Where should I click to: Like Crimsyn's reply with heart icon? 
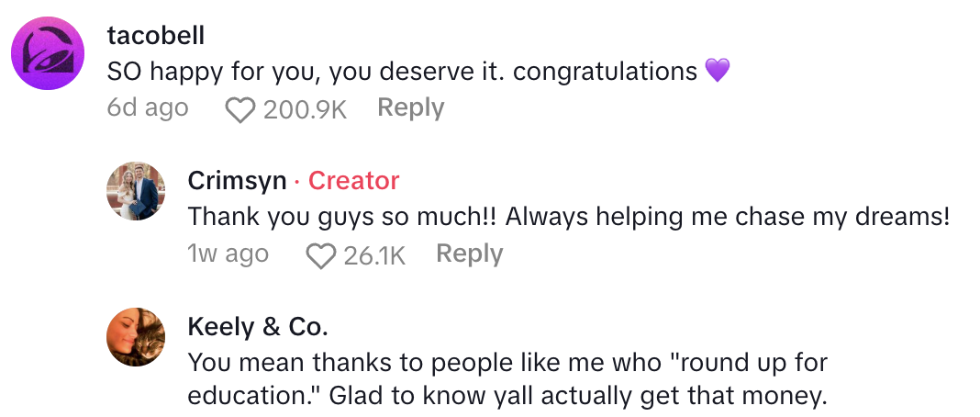coord(321,256)
